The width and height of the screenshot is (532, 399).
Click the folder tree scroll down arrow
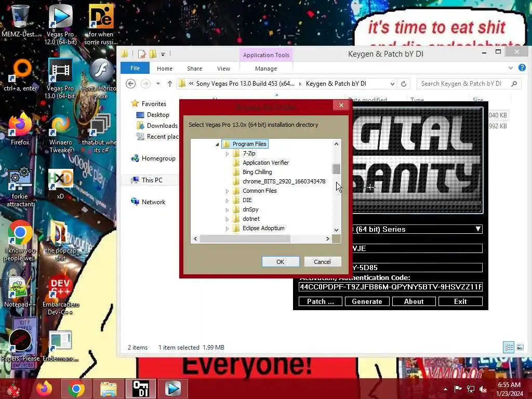(336, 230)
